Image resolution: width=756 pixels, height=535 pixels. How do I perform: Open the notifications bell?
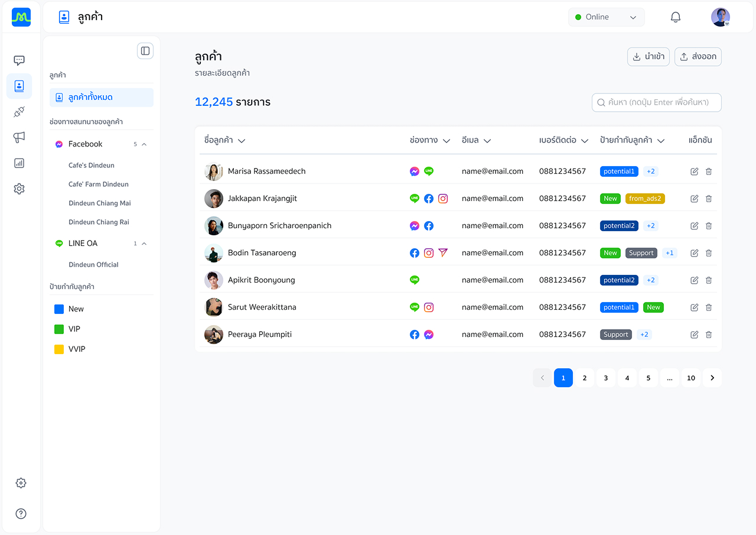(676, 17)
